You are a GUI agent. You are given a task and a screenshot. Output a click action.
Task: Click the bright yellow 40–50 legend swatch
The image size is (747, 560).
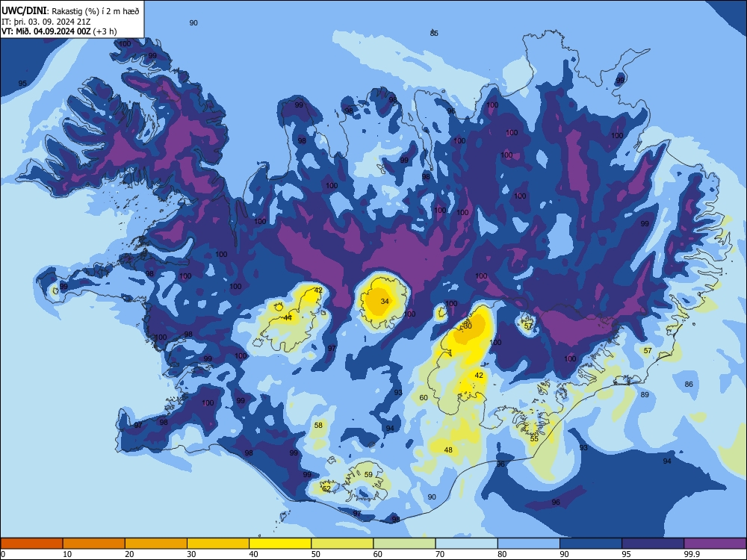click(x=280, y=544)
